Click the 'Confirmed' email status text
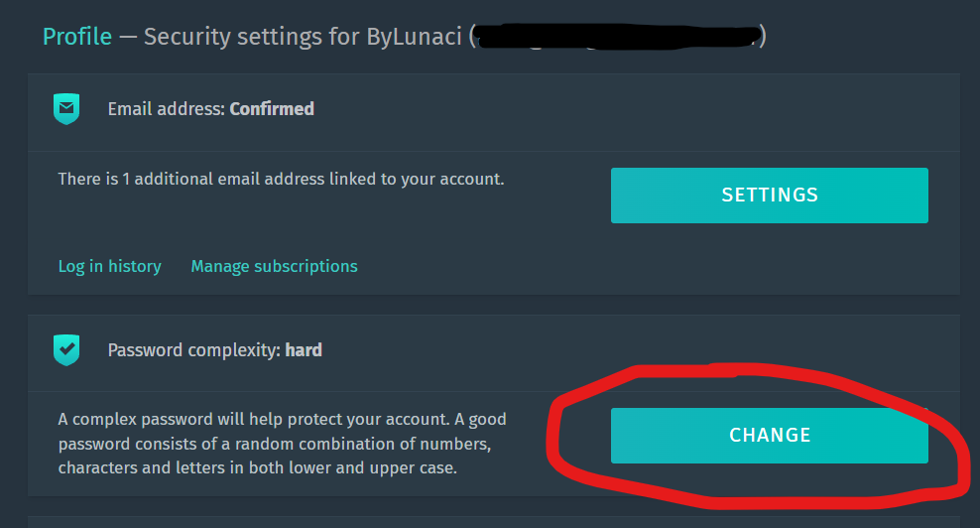The height and width of the screenshot is (528, 980). [272, 108]
